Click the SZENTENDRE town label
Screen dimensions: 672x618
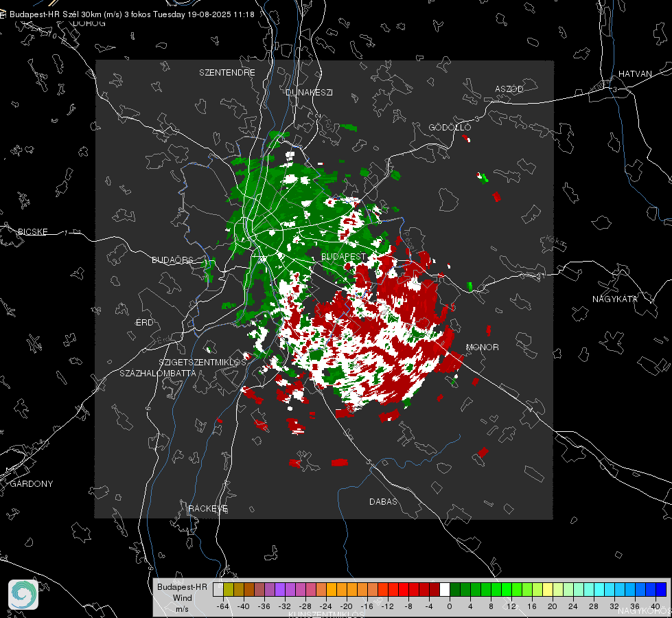coord(227,73)
